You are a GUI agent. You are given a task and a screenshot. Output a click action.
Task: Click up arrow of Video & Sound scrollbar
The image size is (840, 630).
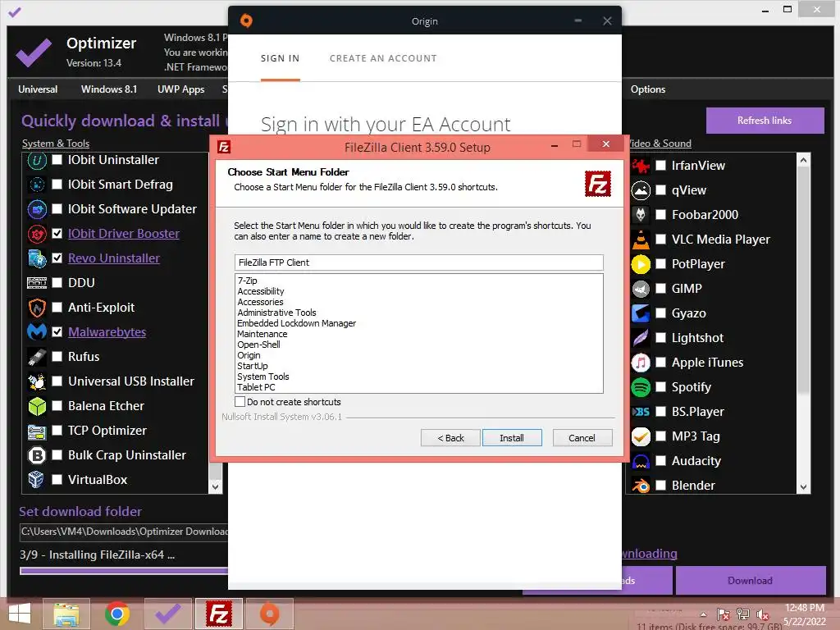(x=803, y=160)
